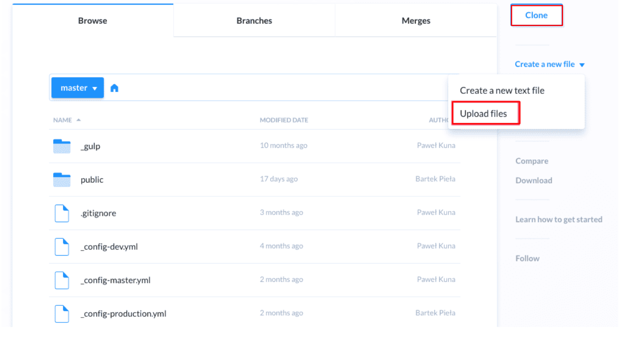
Task: Click the _config-master.yml file icon
Action: coord(62,280)
